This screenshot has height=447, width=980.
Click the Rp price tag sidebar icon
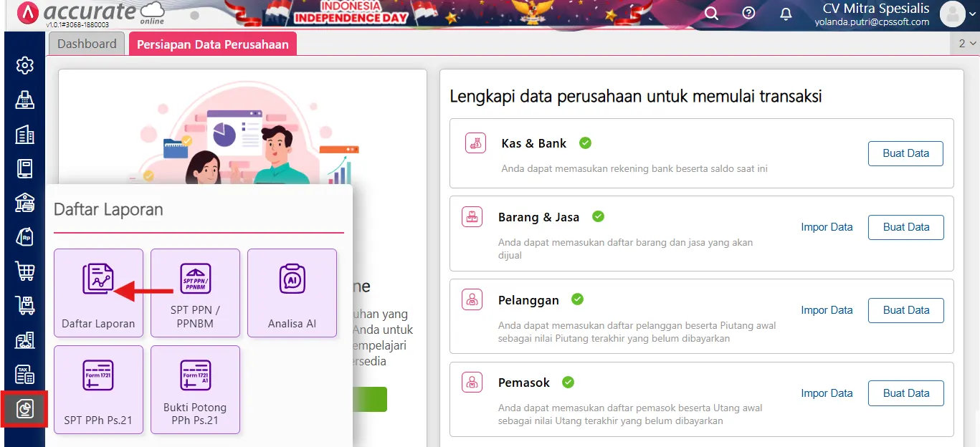24,236
